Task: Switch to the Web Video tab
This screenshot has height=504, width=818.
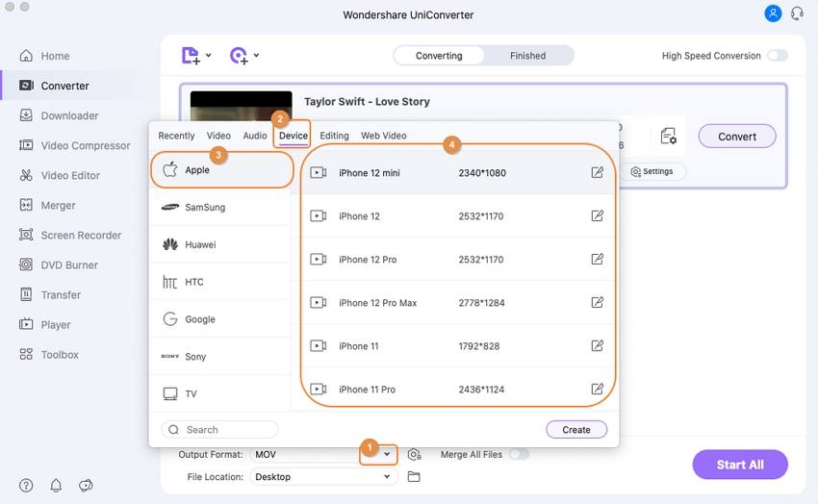Action: (383, 136)
